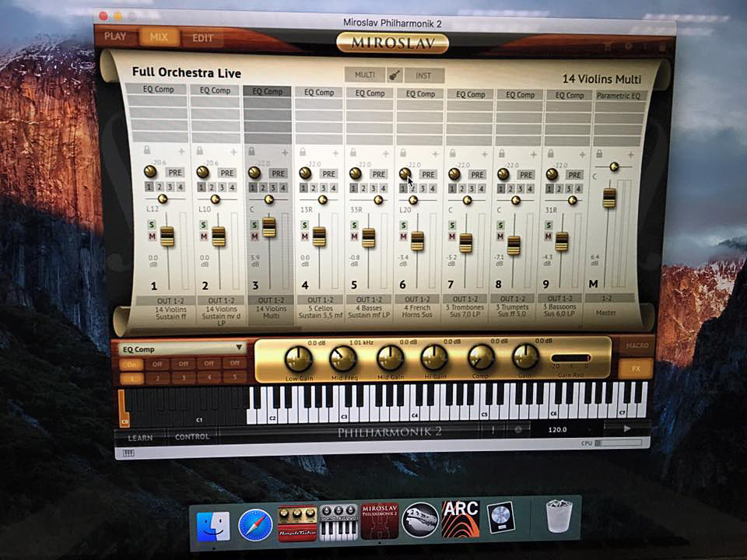Image resolution: width=747 pixels, height=560 pixels.
Task: Select send bus 3 on channel 6
Action: (x=423, y=188)
